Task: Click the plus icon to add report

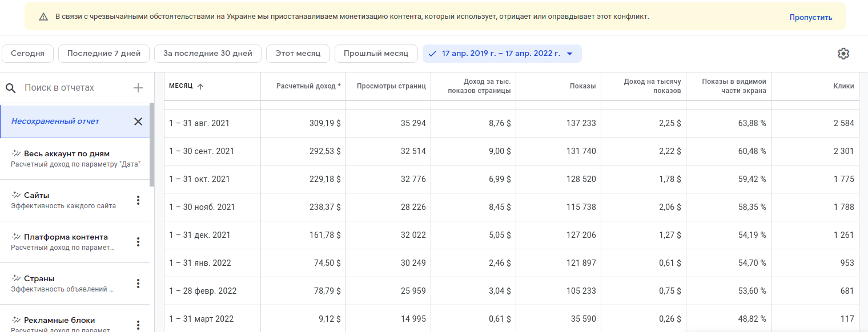Action: point(138,88)
